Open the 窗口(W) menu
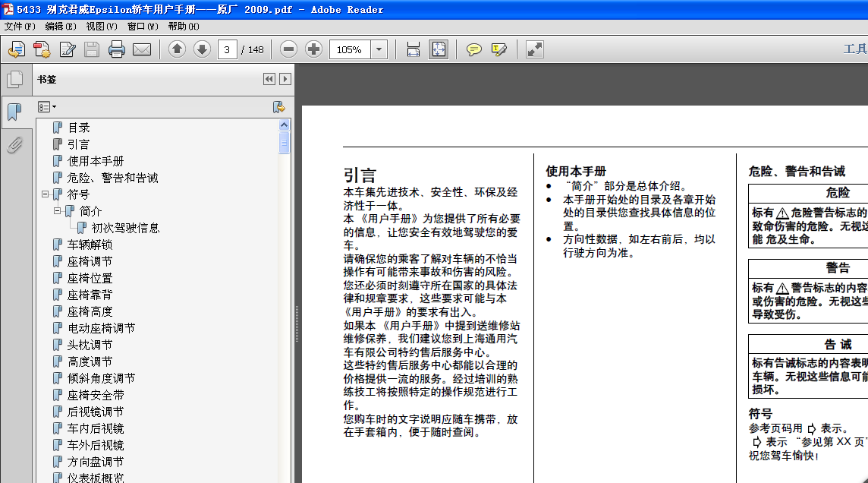This screenshot has width=868, height=483. (x=143, y=26)
